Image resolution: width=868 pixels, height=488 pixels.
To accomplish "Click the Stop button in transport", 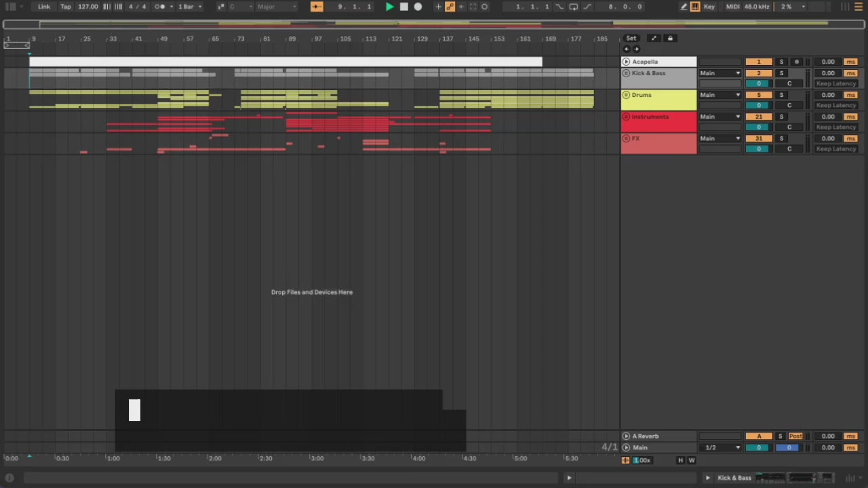I will (x=404, y=7).
